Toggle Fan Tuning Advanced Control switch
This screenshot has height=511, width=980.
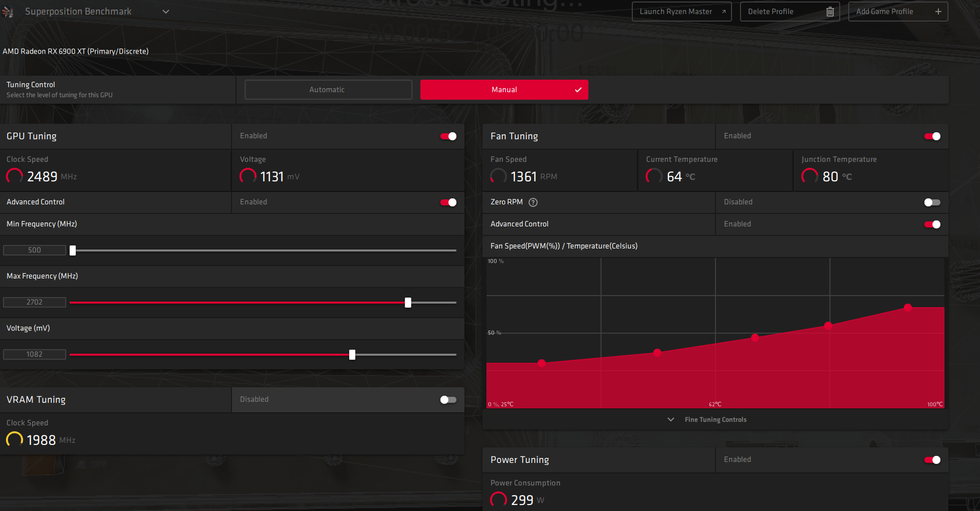[x=932, y=224]
